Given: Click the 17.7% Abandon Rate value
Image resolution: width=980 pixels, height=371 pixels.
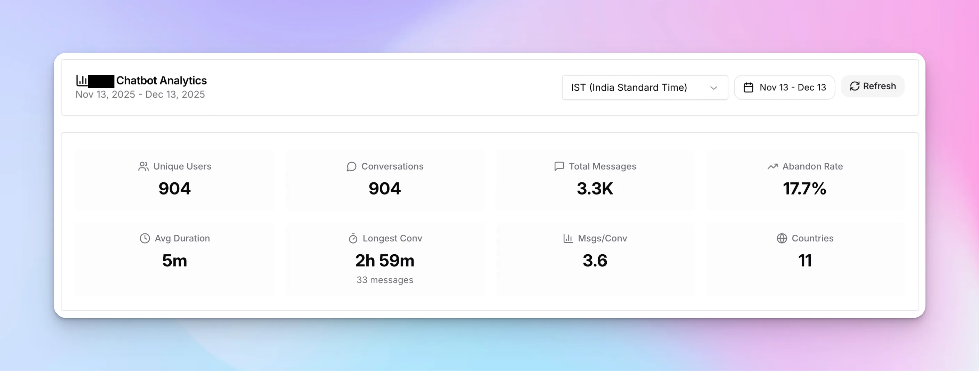Looking at the screenshot, I should [804, 189].
